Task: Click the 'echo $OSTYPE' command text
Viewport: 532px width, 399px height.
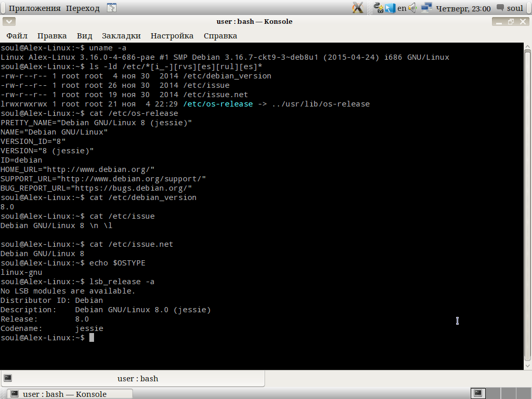Action: click(117, 263)
